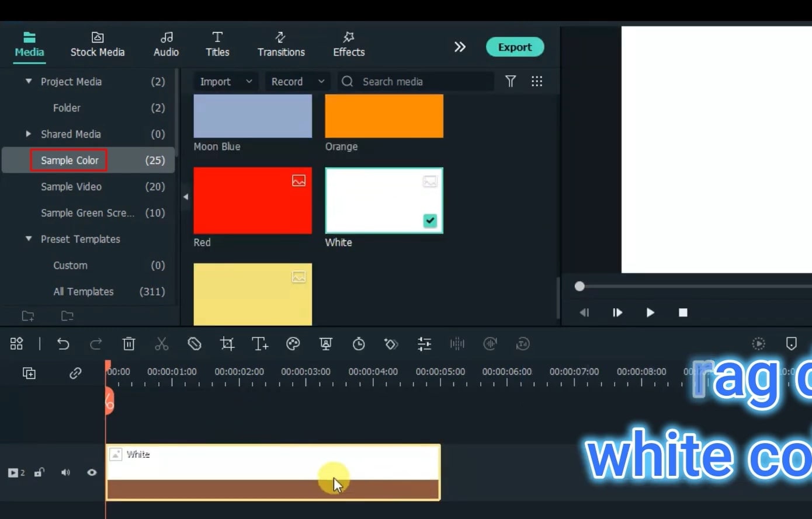Split clip with scissors icon
The height and width of the screenshot is (519, 812).
(162, 344)
